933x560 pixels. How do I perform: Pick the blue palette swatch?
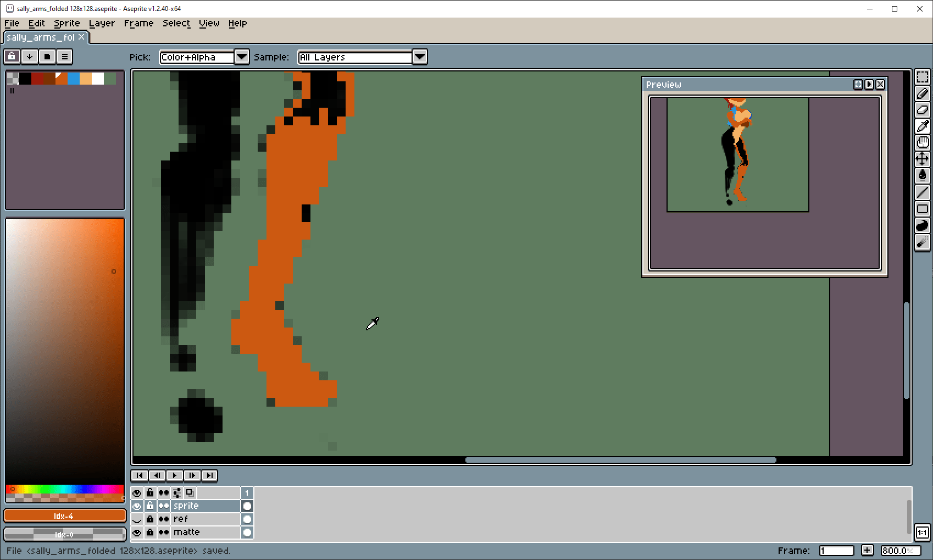(74, 79)
